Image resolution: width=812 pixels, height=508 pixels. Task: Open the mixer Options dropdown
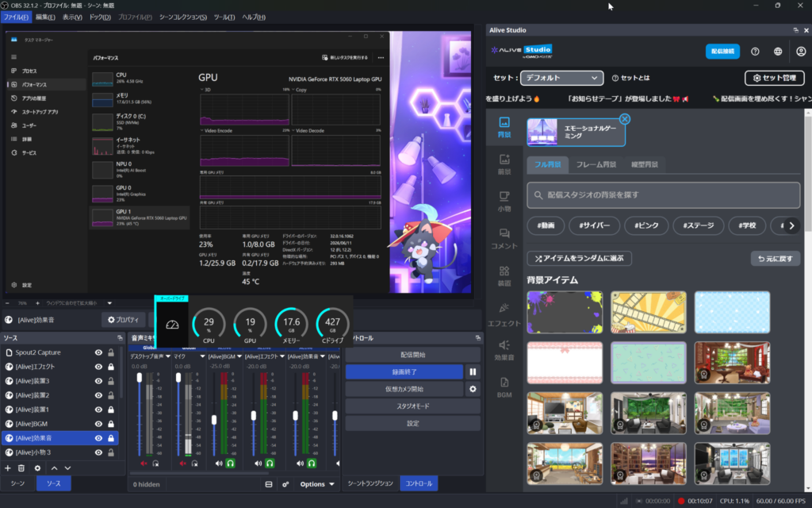[317, 484]
